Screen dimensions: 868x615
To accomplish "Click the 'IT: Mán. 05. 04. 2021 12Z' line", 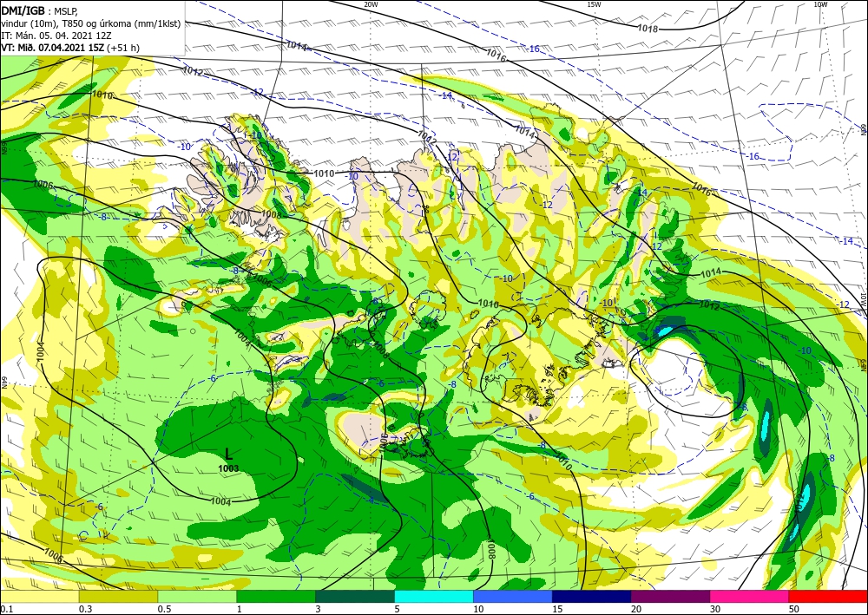I will point(56,36).
